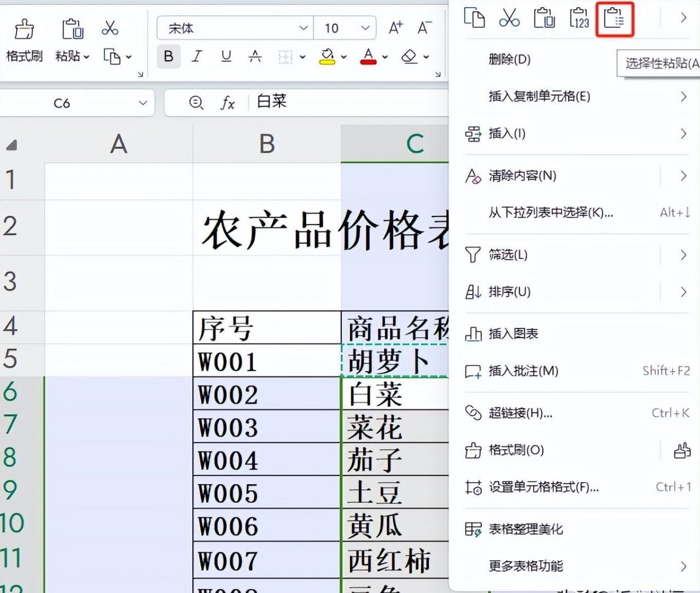Select column C header

click(x=395, y=144)
